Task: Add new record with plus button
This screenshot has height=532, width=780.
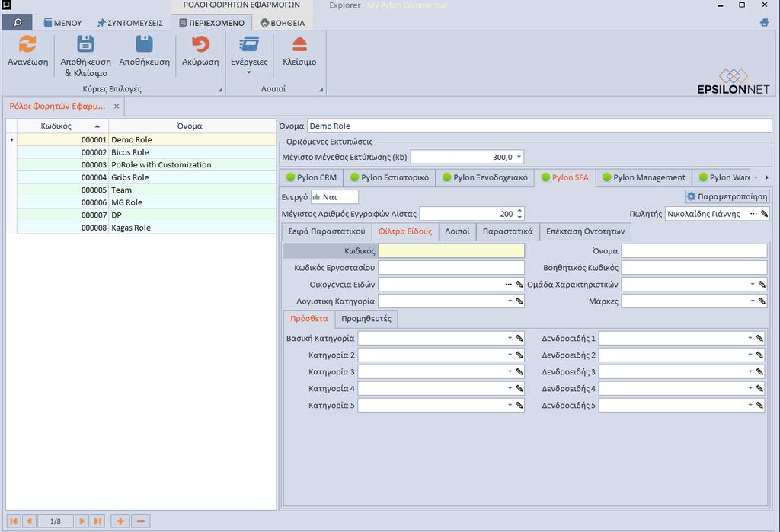Action: tap(120, 521)
